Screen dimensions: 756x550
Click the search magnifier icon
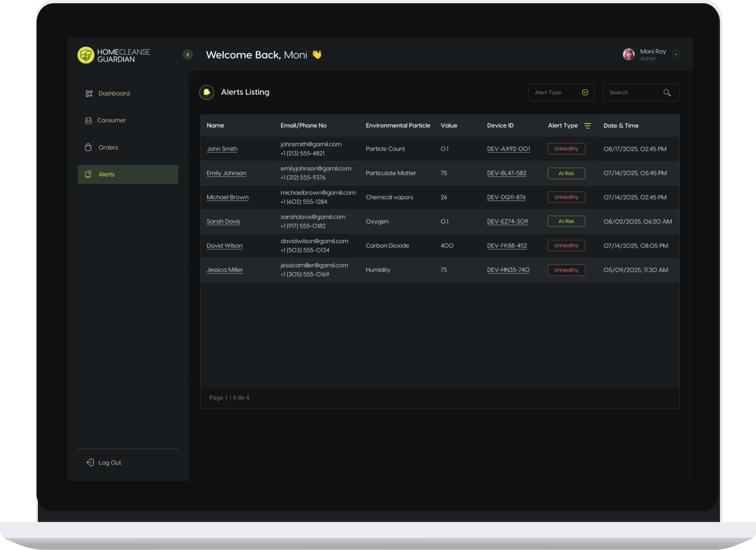(667, 93)
